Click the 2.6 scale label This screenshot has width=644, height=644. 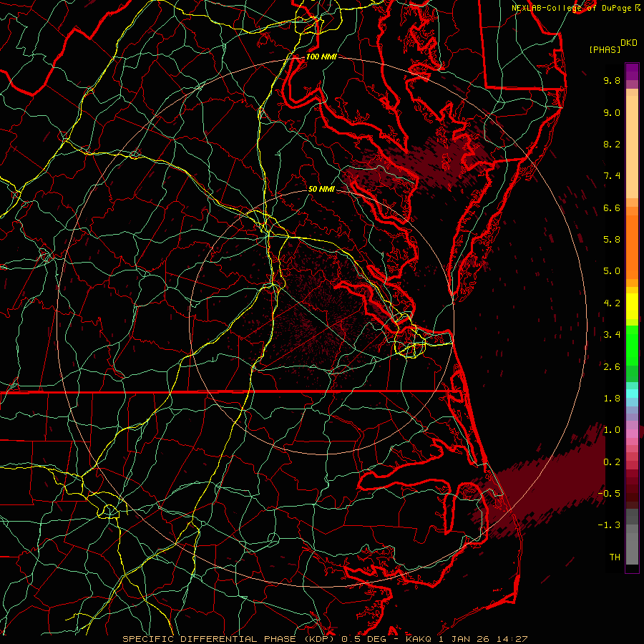pyautogui.click(x=612, y=367)
